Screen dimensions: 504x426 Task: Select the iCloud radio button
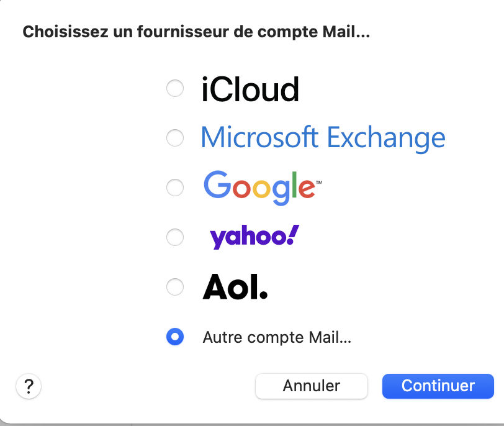[175, 89]
